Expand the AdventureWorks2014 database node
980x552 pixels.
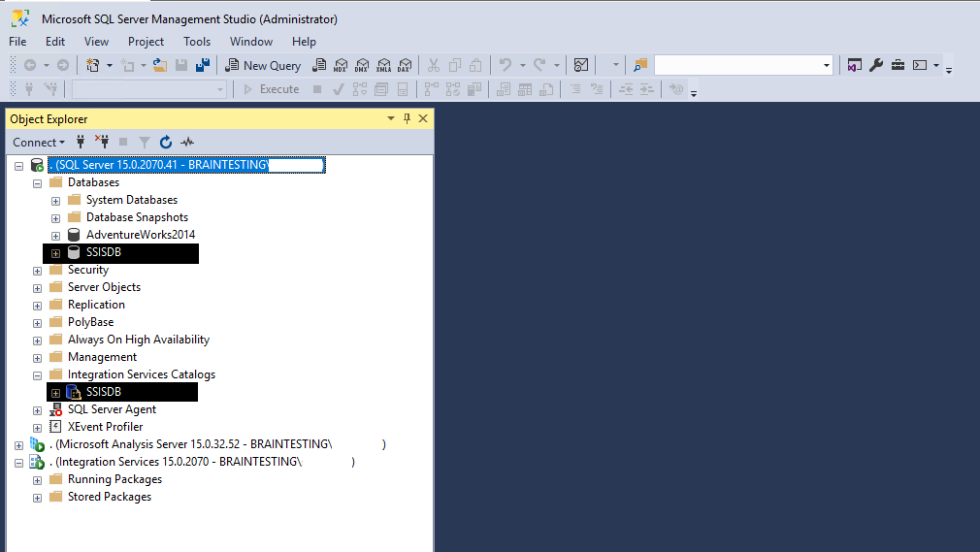pos(55,236)
